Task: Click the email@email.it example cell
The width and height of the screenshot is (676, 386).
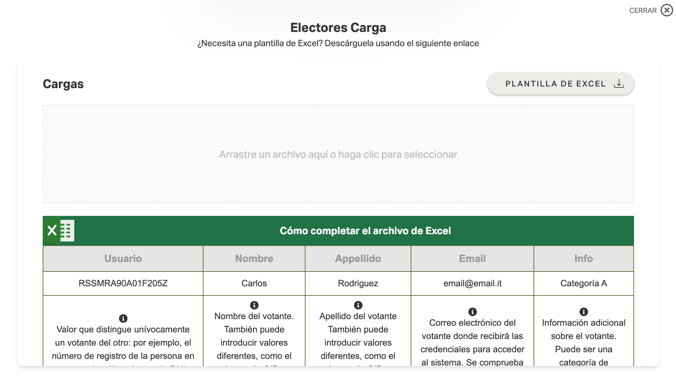Action: click(473, 283)
